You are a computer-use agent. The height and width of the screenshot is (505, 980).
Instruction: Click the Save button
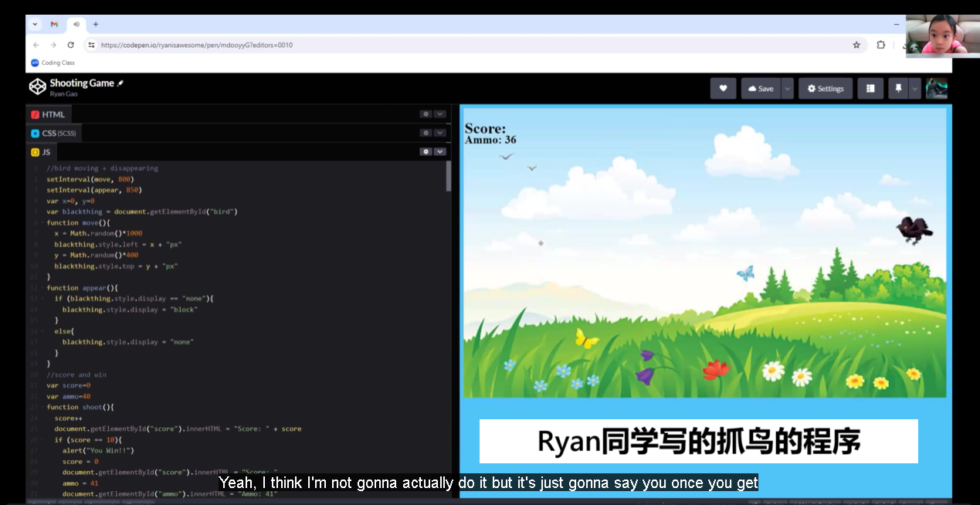click(x=761, y=89)
